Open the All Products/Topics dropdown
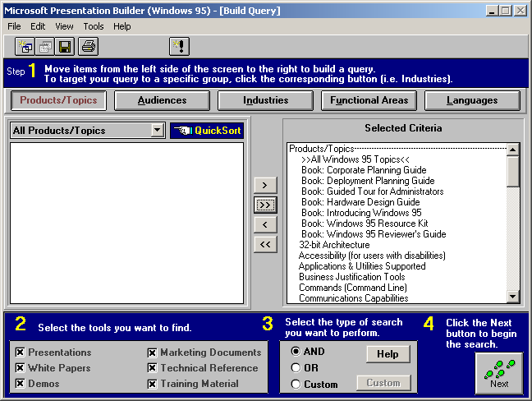 click(x=157, y=130)
